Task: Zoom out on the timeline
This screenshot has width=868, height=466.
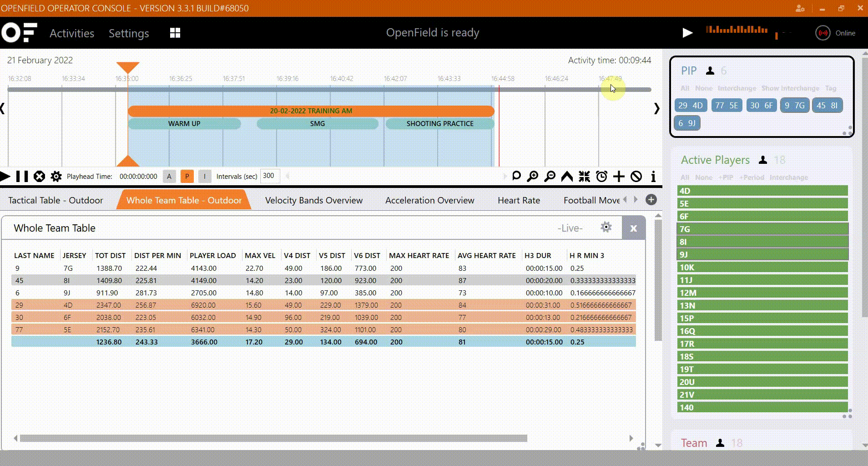Action: [550, 176]
